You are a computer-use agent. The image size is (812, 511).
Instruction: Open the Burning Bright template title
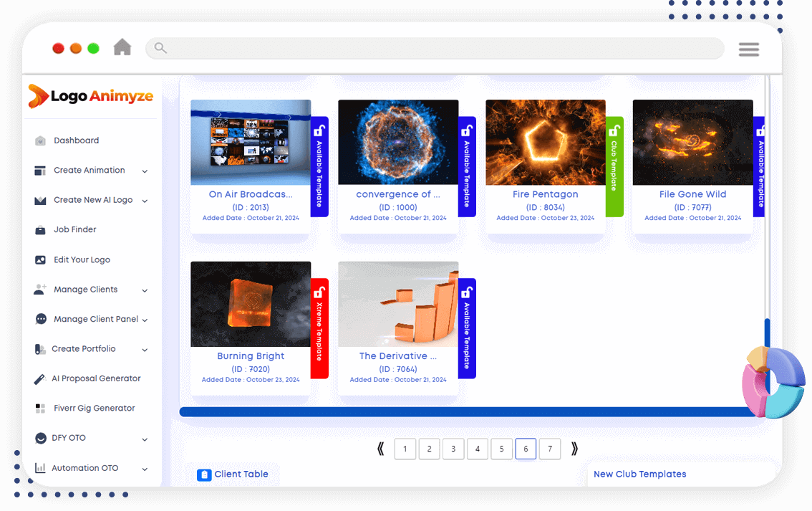pyautogui.click(x=251, y=356)
